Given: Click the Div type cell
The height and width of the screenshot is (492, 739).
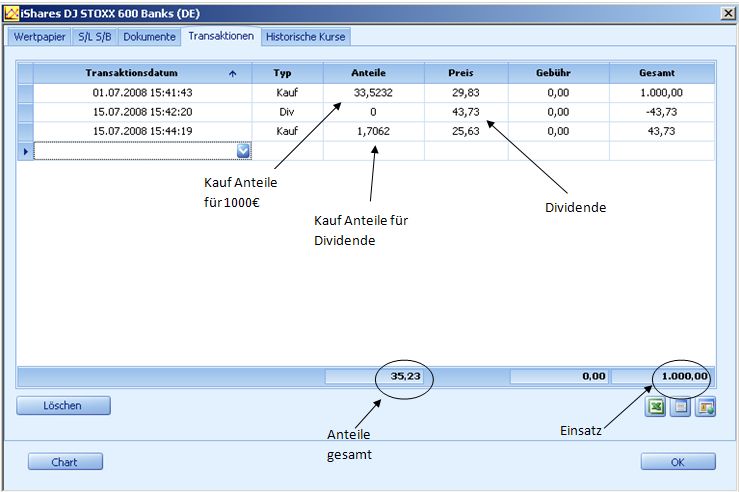Looking at the screenshot, I should click(287, 112).
